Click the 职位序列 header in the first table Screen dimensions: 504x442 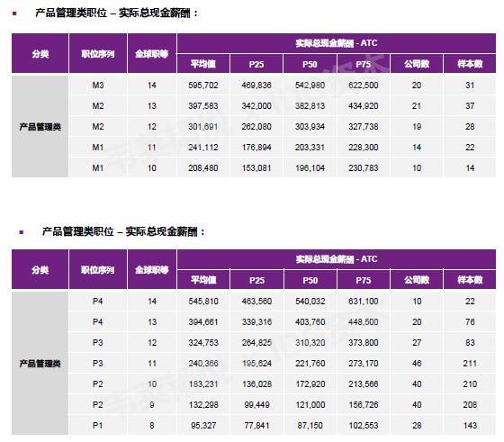pyautogui.click(x=98, y=53)
